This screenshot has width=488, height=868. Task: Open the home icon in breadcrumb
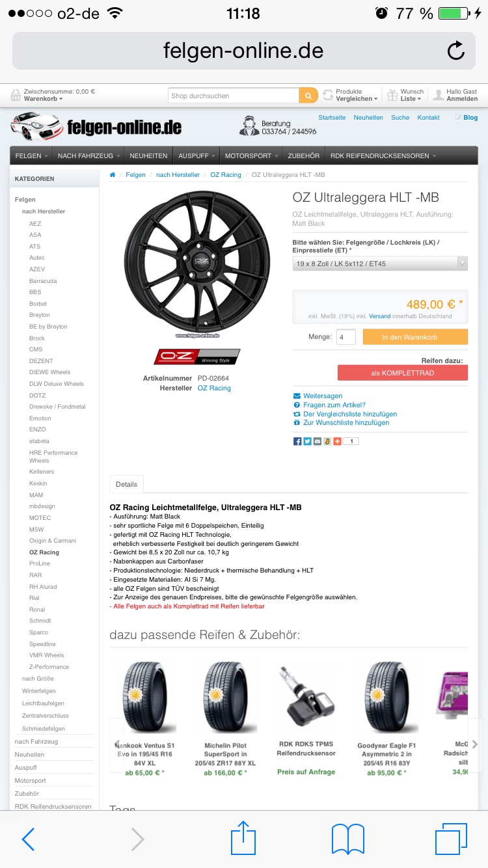click(113, 175)
